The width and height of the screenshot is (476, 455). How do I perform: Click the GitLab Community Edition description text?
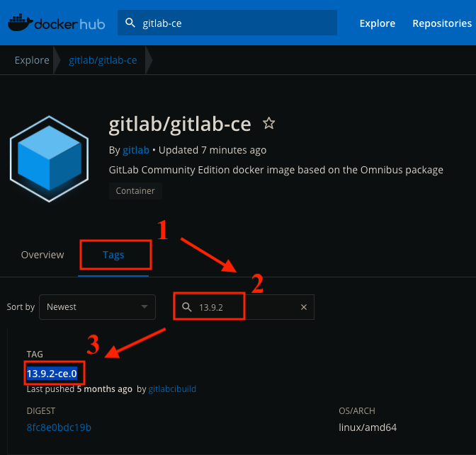coord(276,170)
